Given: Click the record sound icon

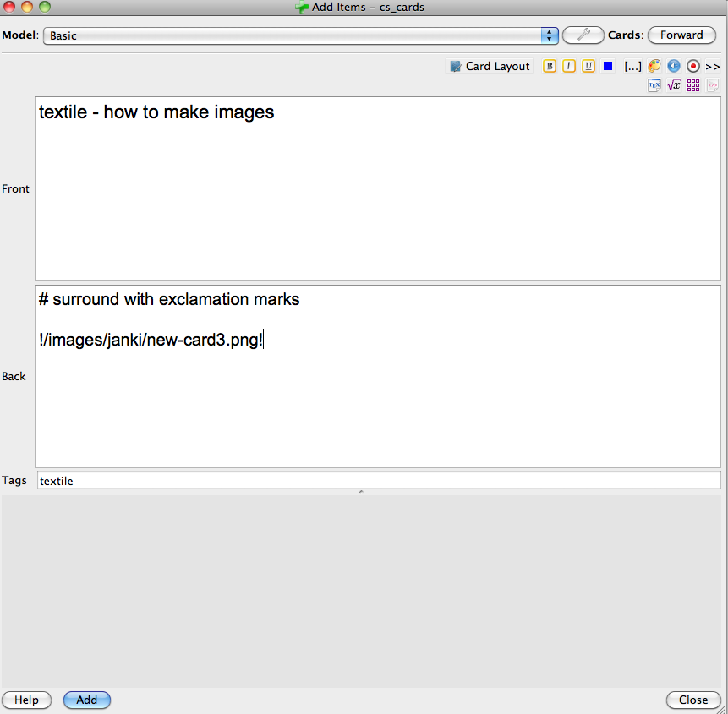Looking at the screenshot, I should (x=693, y=66).
